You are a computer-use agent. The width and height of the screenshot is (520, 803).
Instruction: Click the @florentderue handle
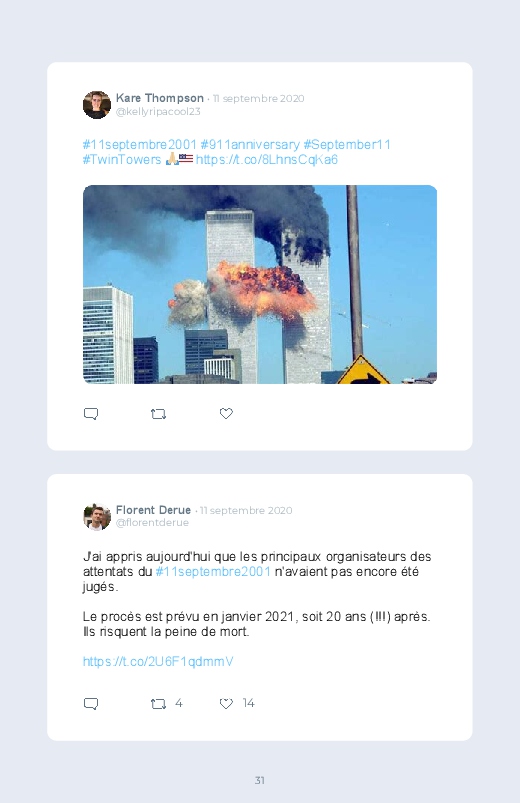pos(152,522)
